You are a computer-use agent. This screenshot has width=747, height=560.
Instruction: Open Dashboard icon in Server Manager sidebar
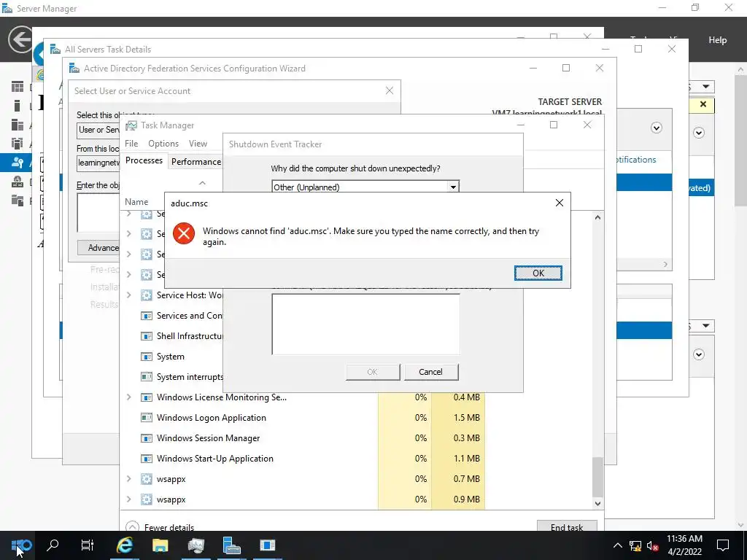click(x=18, y=87)
